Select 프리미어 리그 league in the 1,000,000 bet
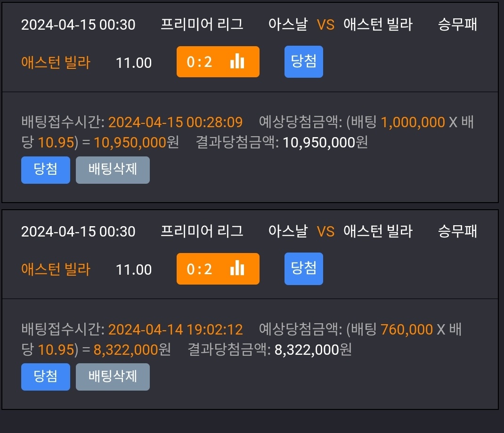Image resolution: width=504 pixels, height=433 pixels. pos(202,25)
